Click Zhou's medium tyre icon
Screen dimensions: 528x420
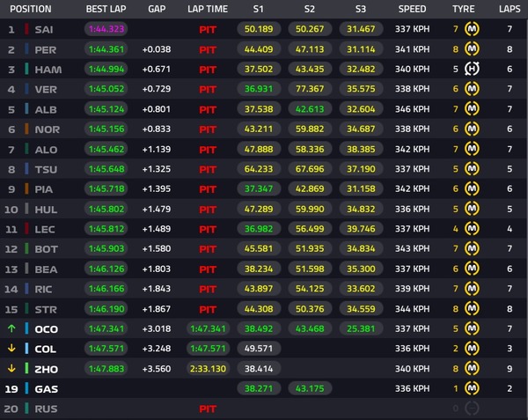(472, 368)
